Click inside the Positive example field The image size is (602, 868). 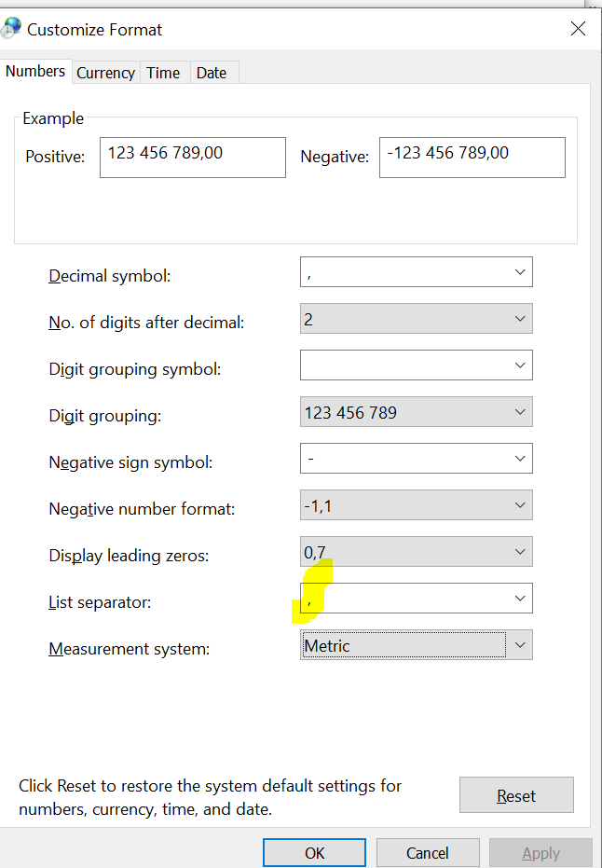[192, 157]
